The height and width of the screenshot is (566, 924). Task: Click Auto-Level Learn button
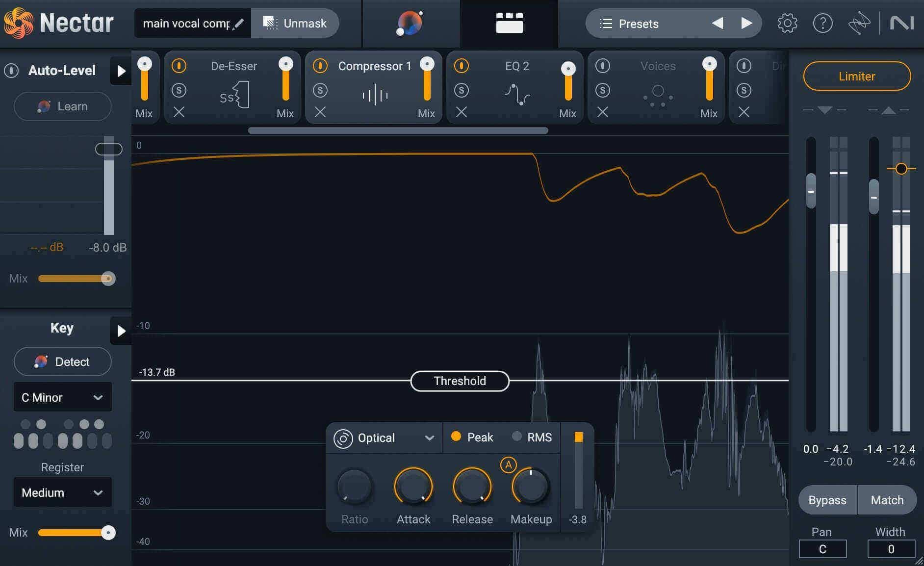tap(63, 106)
